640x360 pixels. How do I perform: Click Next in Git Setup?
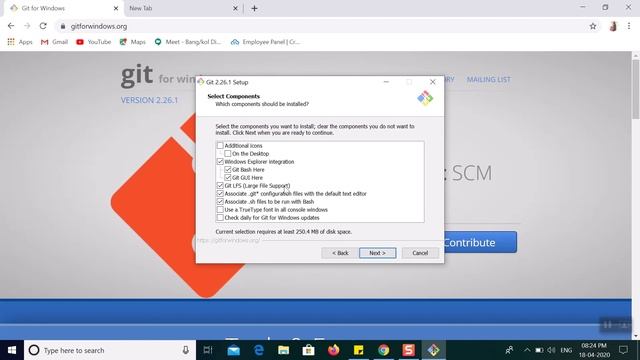coord(377,253)
